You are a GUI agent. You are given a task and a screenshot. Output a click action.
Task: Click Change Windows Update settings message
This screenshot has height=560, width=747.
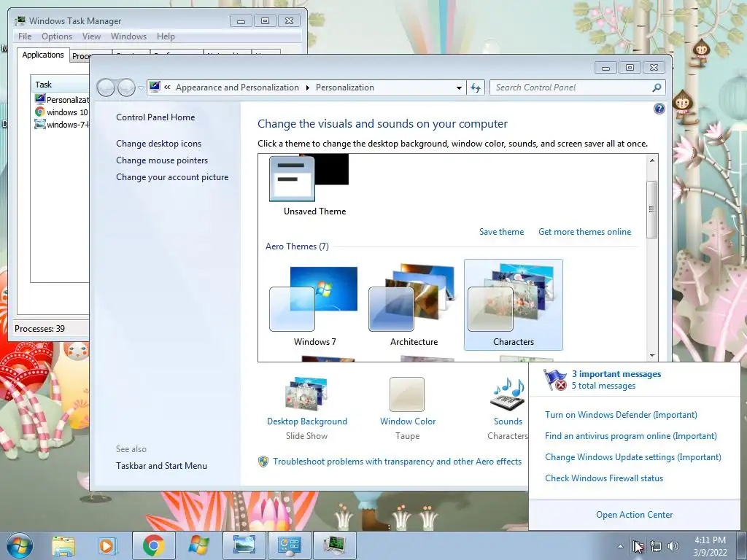tap(632, 457)
